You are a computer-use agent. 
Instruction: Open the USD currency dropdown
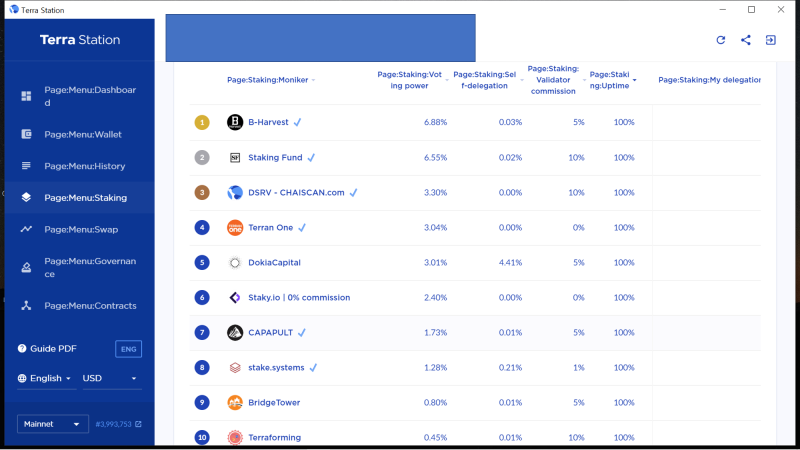coord(110,378)
